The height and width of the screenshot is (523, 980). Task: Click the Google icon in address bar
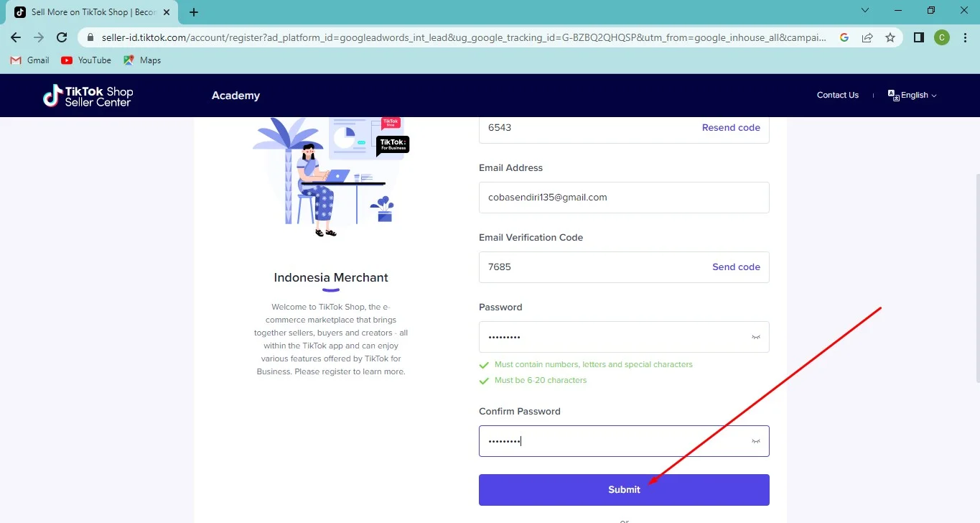(x=844, y=37)
